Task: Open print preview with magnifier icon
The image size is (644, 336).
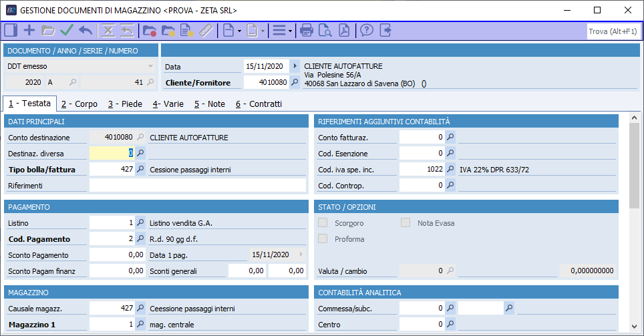Action: pos(325,30)
